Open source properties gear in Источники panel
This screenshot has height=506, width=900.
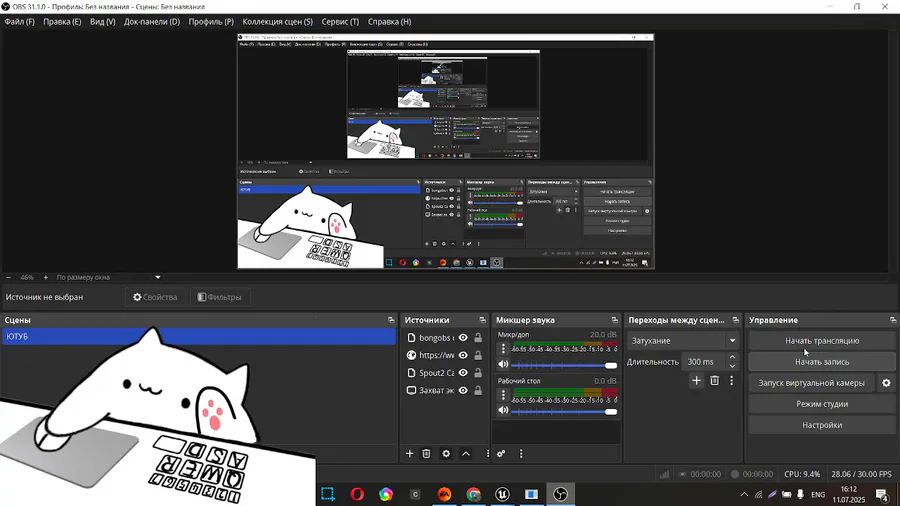tap(446, 453)
